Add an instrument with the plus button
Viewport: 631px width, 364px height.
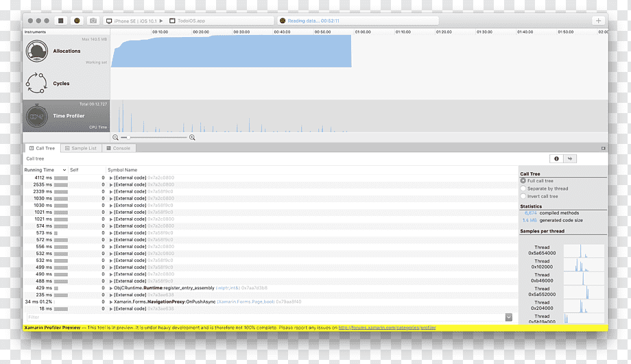click(598, 21)
